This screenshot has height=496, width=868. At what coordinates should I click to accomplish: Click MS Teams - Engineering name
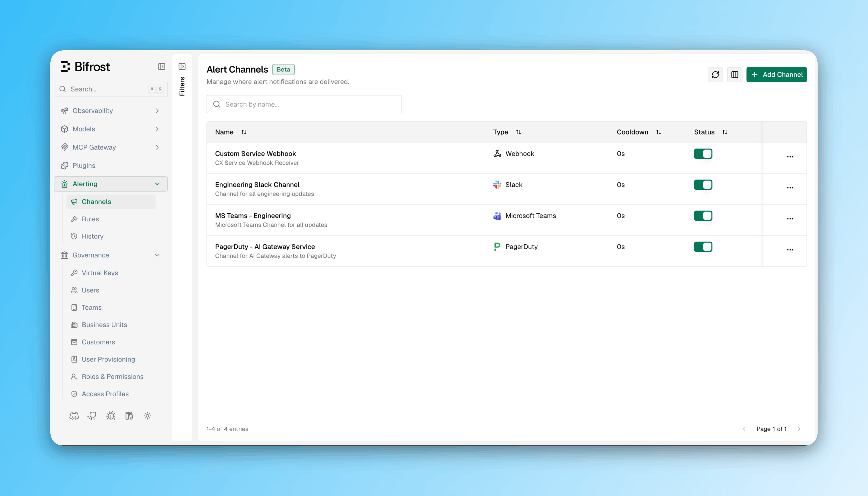253,216
